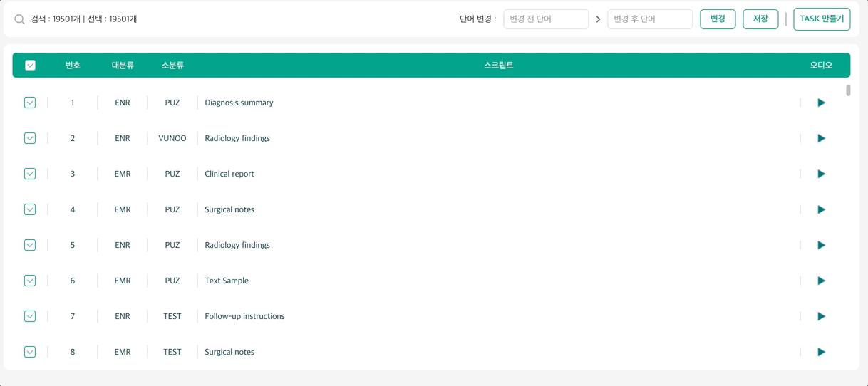
Task: Uncheck the checkbox for row 6
Action: [x=30, y=281]
